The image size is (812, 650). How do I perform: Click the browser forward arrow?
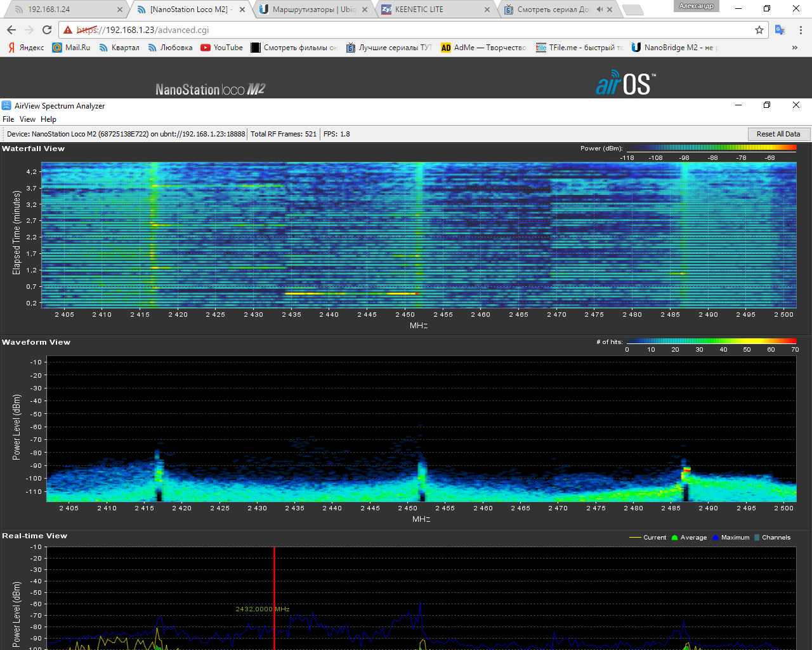click(29, 30)
